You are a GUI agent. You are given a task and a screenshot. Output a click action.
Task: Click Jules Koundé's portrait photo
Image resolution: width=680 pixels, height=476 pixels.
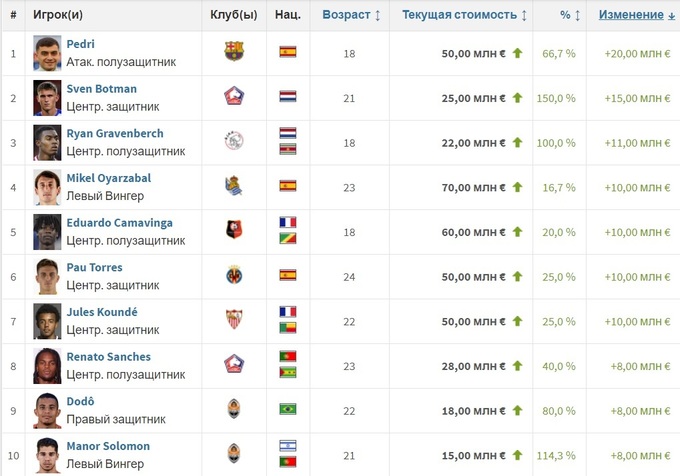[46, 320]
